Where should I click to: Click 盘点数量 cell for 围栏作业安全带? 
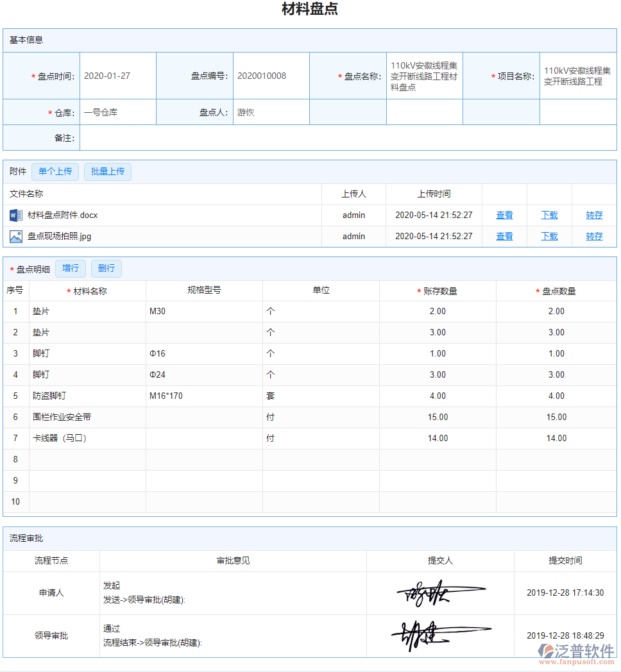(556, 417)
